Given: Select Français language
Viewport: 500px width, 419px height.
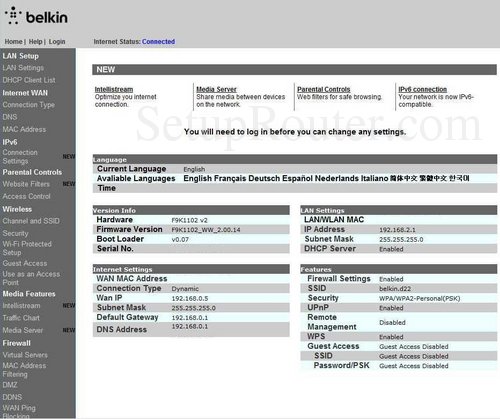Looking at the screenshot, I should tap(230, 178).
